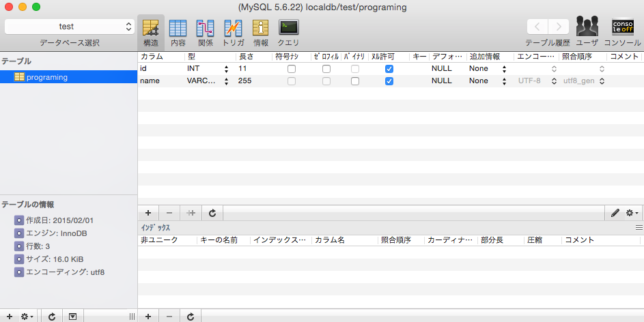The height and width of the screenshot is (322, 644).
Task: Go forward in table history
Action: coord(559,27)
